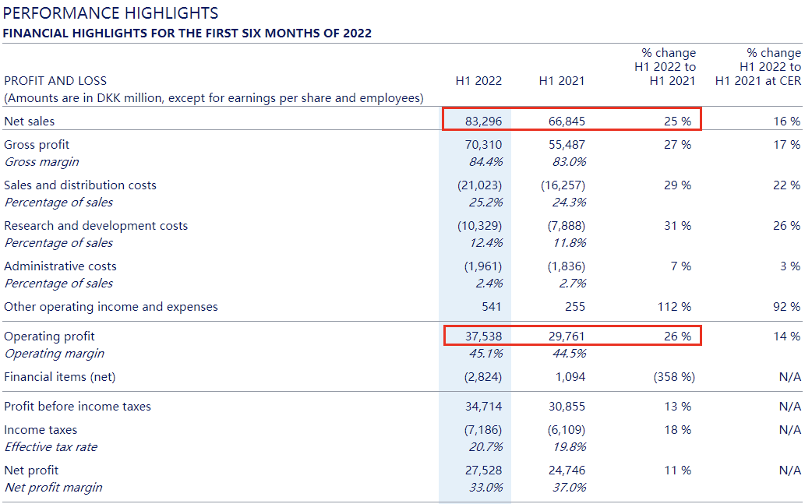Click 'Financial items (net)' row label
The width and height of the screenshot is (812, 504).
pos(59,377)
